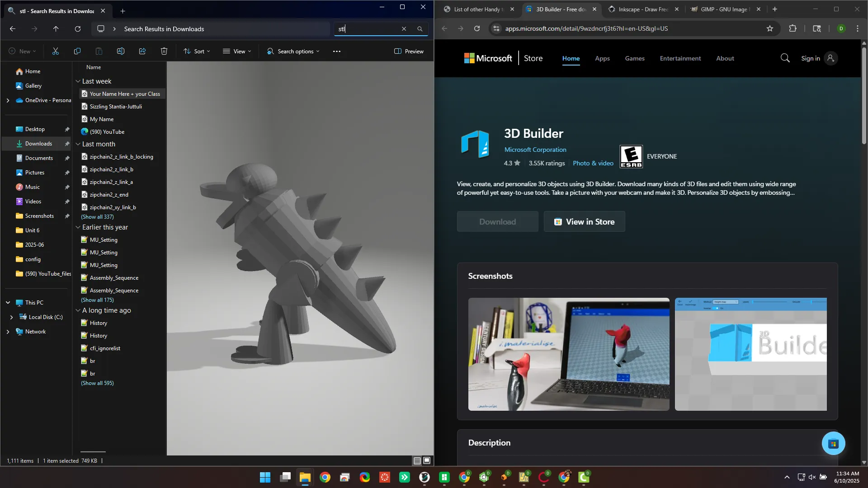Click the floating Store app badge icon
The height and width of the screenshot is (488, 868).
point(833,443)
